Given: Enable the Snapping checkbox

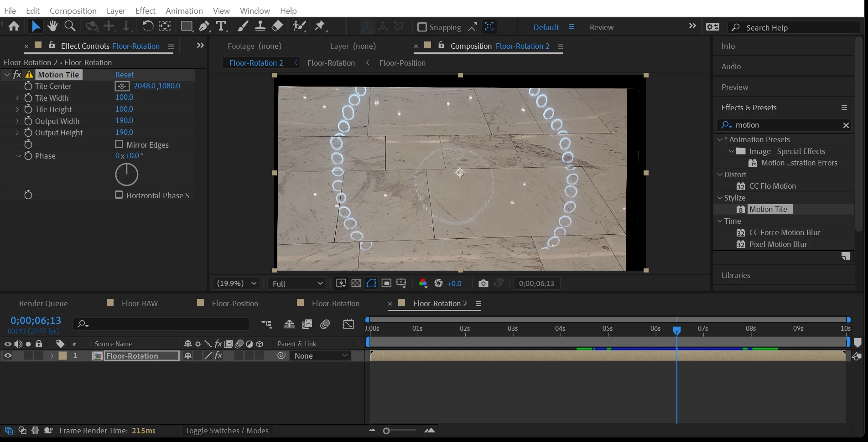Looking at the screenshot, I should point(422,27).
